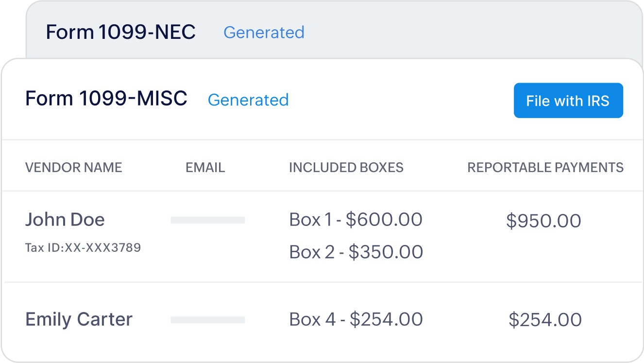Click Box 2 - $350.00 entry

click(356, 252)
